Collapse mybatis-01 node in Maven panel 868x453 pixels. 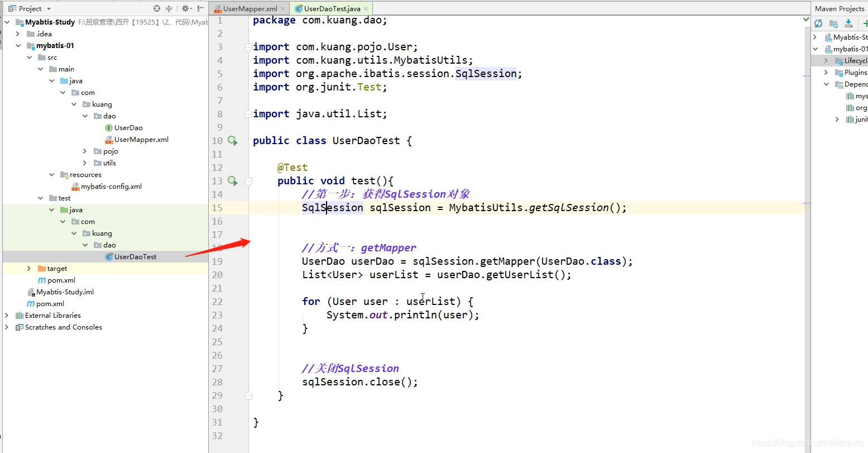815,49
